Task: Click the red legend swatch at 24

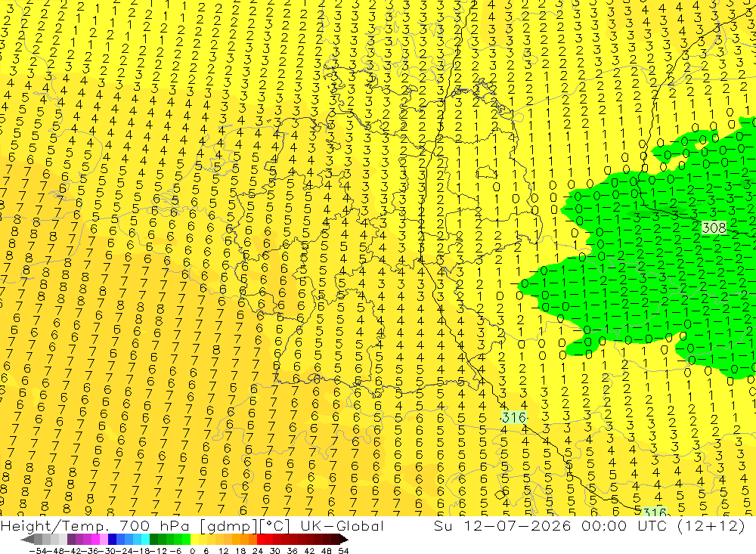Action: pos(261,539)
